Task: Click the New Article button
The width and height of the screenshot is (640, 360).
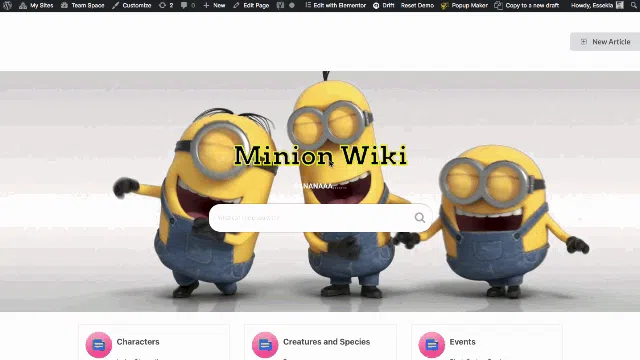Action: click(605, 42)
